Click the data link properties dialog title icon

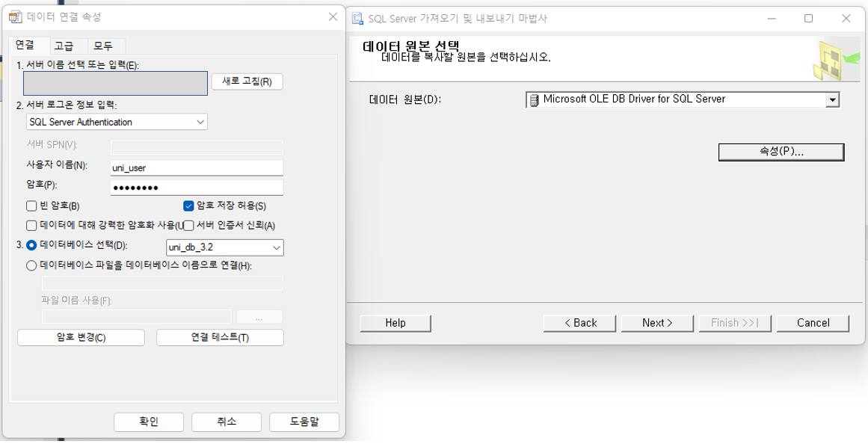click(16, 17)
